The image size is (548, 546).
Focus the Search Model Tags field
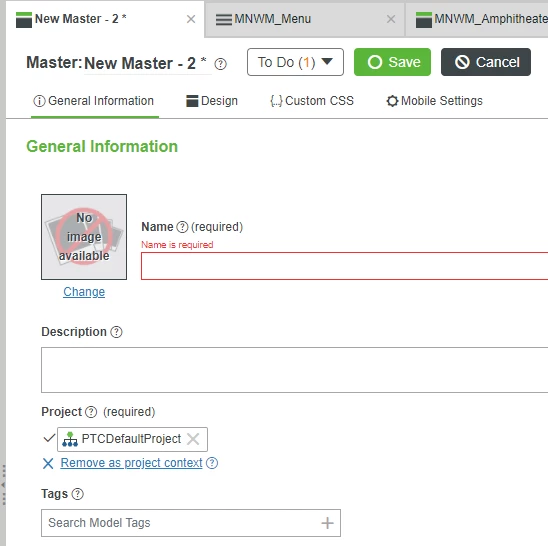point(191,523)
